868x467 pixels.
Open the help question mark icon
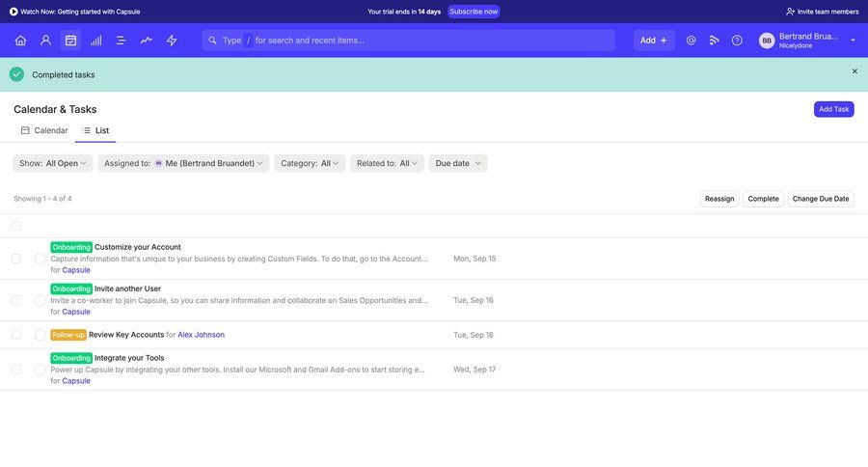tap(737, 41)
